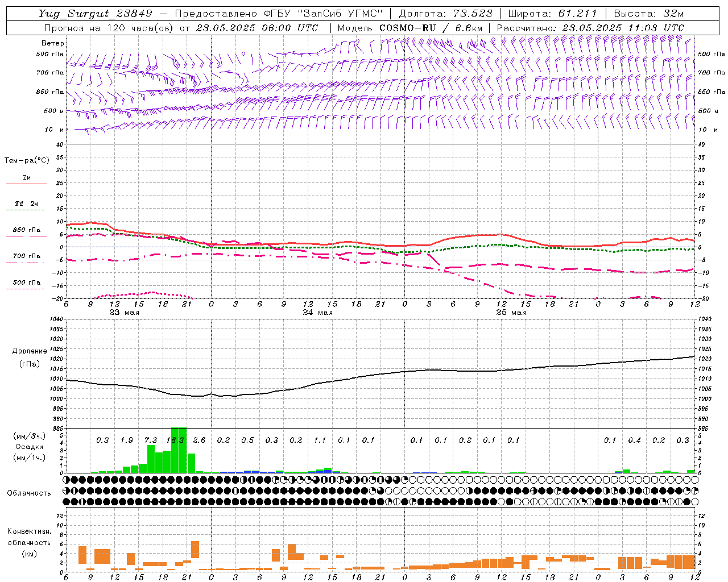Click the 700 гПа temperature legend label
728x582 pixels.
27,256
